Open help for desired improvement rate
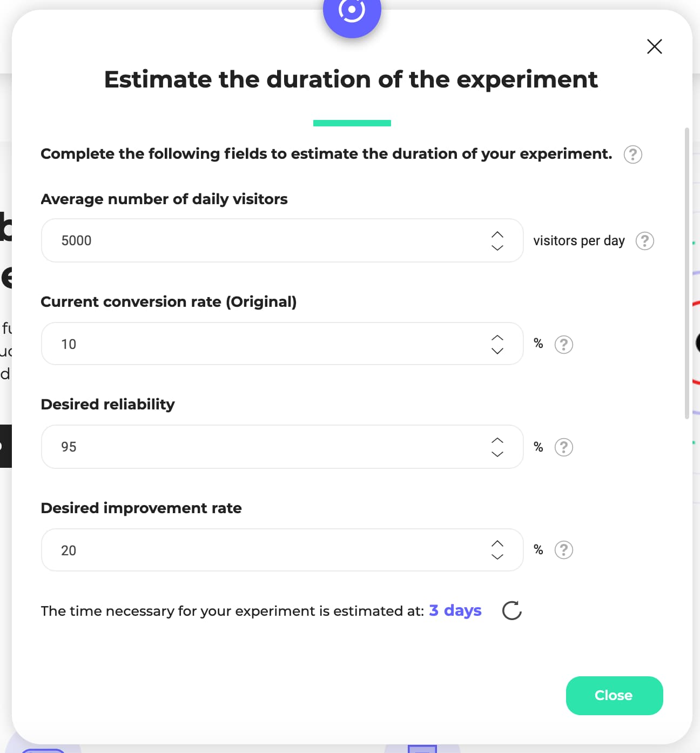 (x=563, y=550)
